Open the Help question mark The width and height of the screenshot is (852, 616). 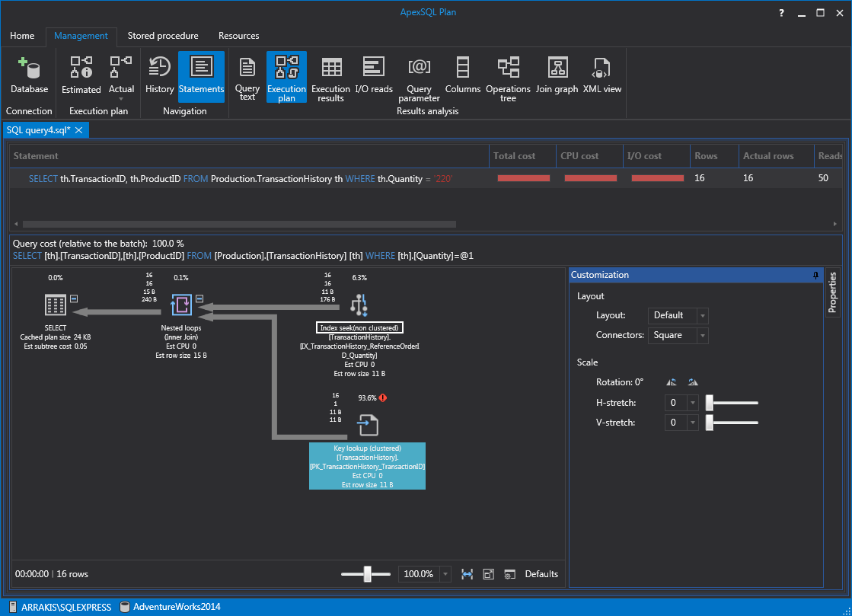tap(781, 13)
